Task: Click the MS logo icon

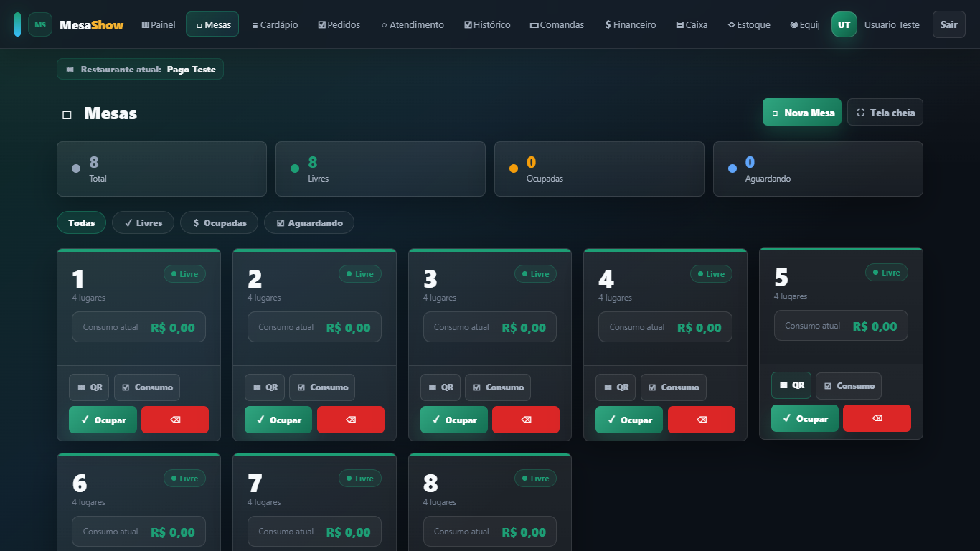Action: click(40, 24)
